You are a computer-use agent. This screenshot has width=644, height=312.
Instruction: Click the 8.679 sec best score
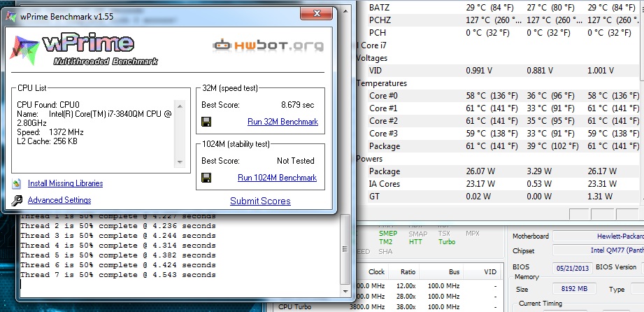point(297,105)
